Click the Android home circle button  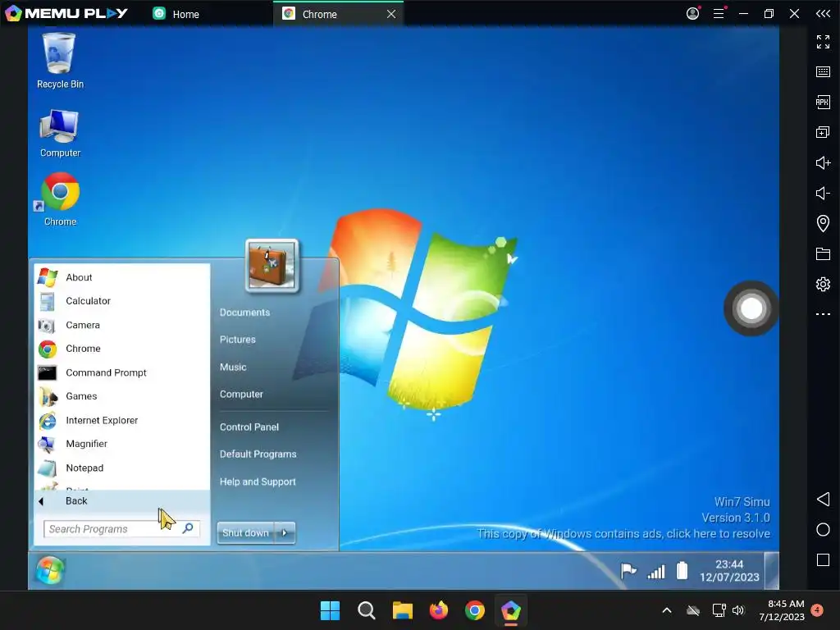pyautogui.click(x=823, y=530)
